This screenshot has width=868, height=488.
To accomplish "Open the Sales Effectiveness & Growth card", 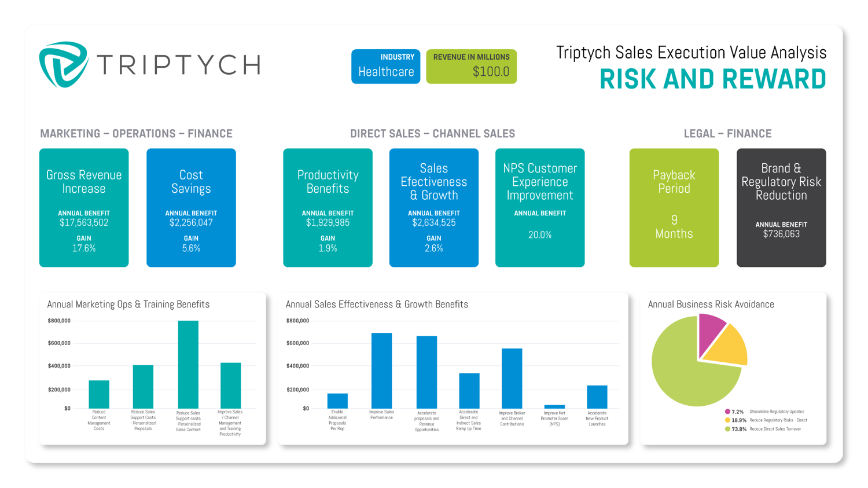I will point(434,207).
